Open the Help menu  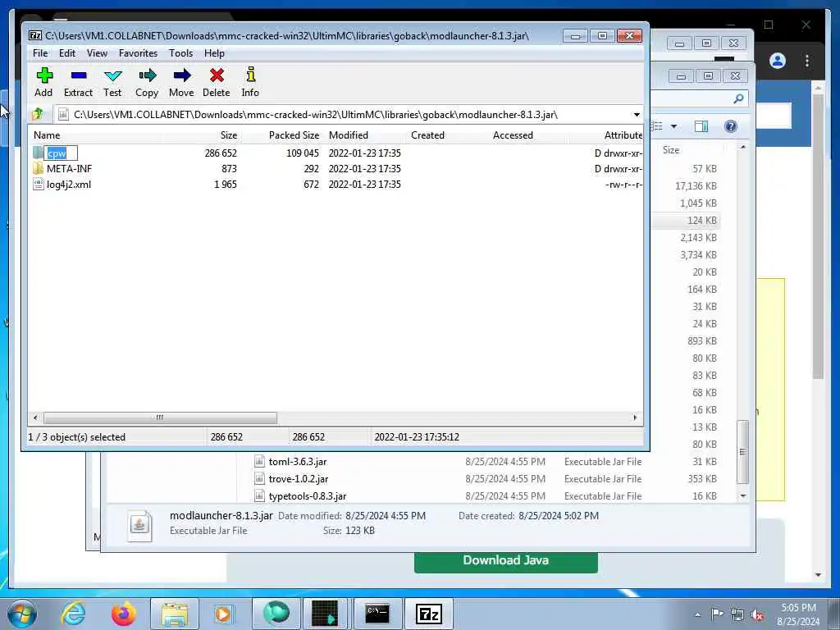[x=214, y=53]
